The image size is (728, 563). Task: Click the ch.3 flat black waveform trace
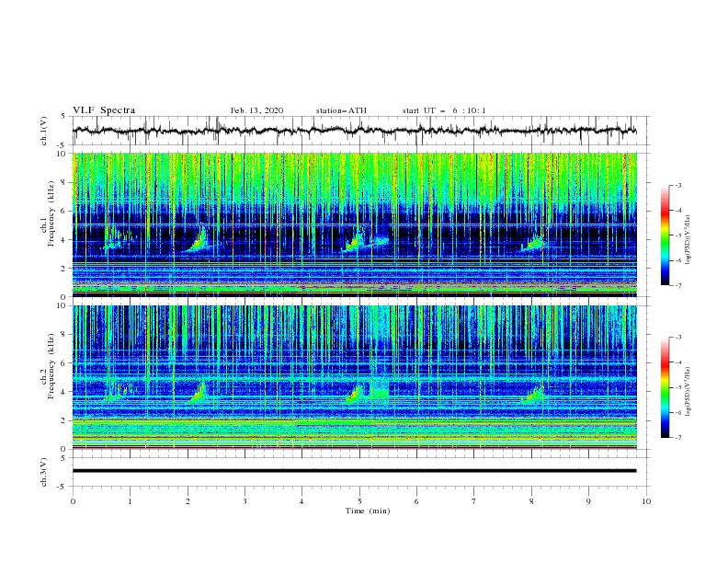point(354,471)
